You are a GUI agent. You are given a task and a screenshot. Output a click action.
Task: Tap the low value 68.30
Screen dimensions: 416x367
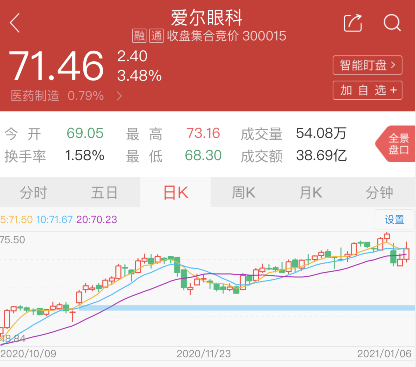tap(203, 155)
